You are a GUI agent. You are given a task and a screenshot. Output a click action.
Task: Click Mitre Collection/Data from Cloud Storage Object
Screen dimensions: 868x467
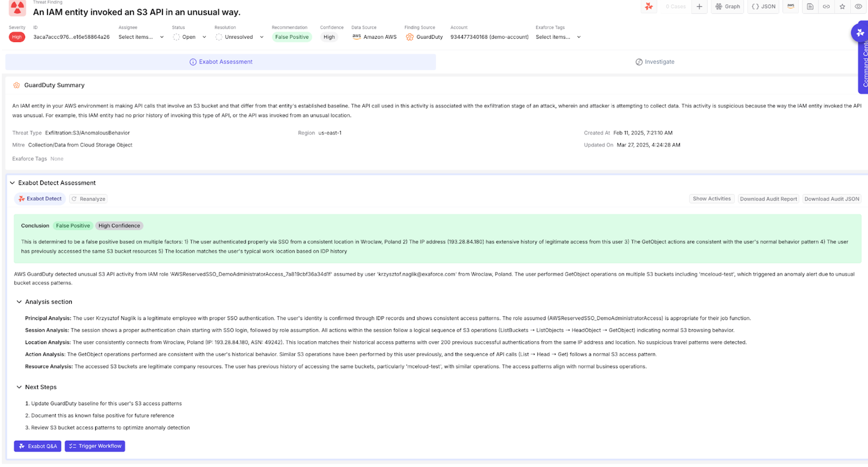click(80, 145)
